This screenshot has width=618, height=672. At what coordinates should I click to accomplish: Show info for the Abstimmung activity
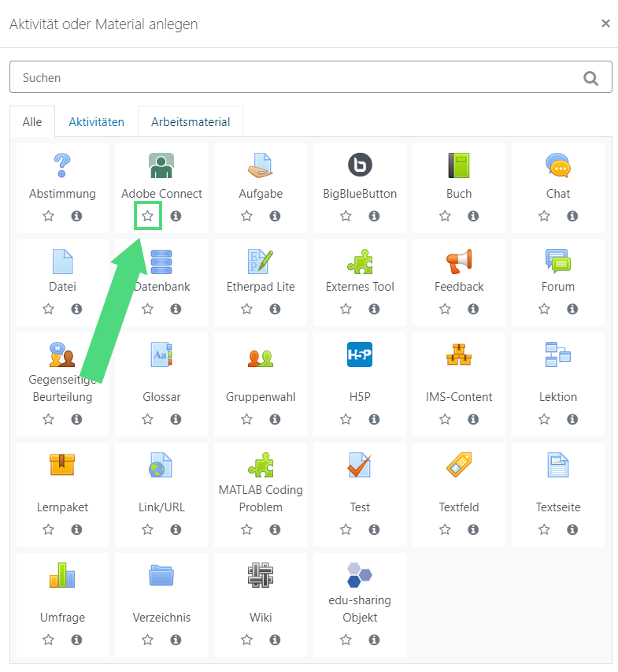coord(76,216)
